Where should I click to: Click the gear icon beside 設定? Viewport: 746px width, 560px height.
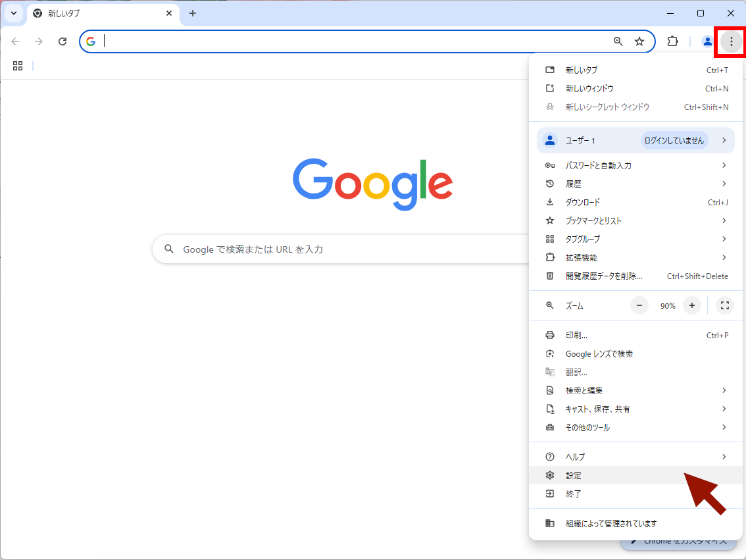[x=550, y=475]
